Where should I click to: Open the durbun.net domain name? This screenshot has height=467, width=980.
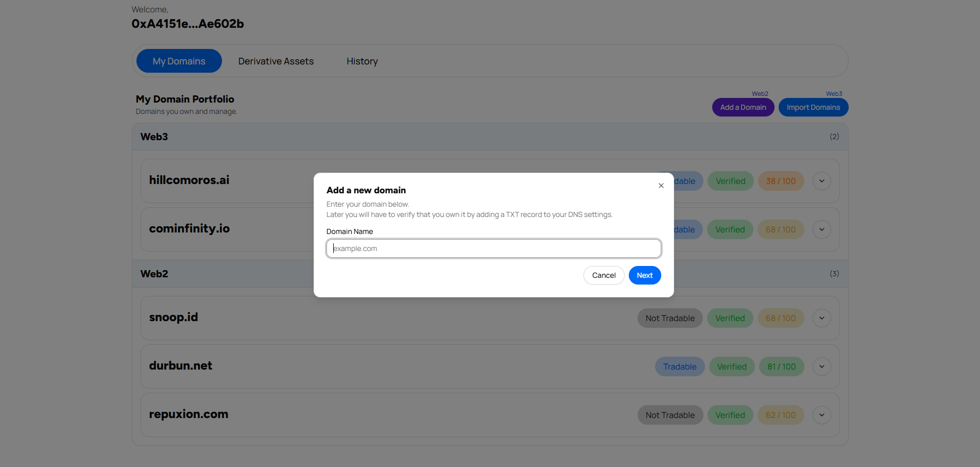pyautogui.click(x=180, y=365)
